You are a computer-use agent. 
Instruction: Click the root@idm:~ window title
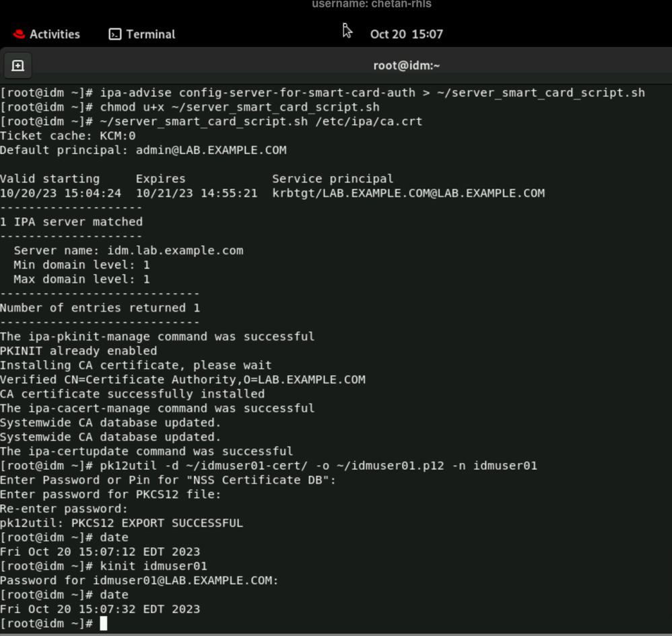406,65
